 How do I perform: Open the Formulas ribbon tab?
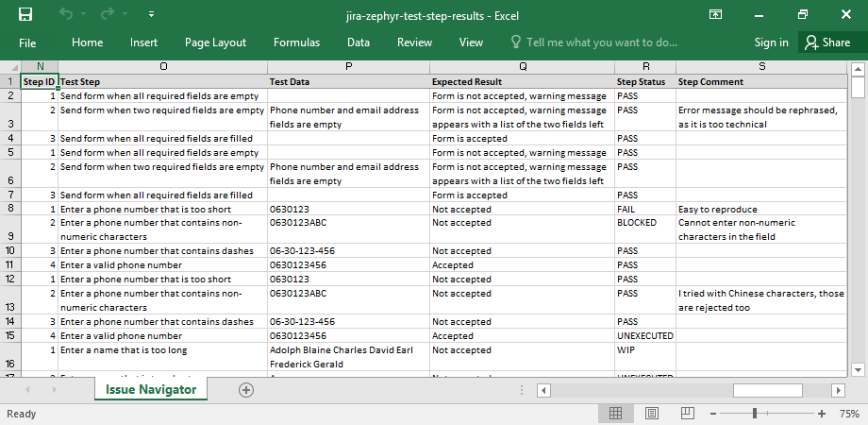(296, 42)
